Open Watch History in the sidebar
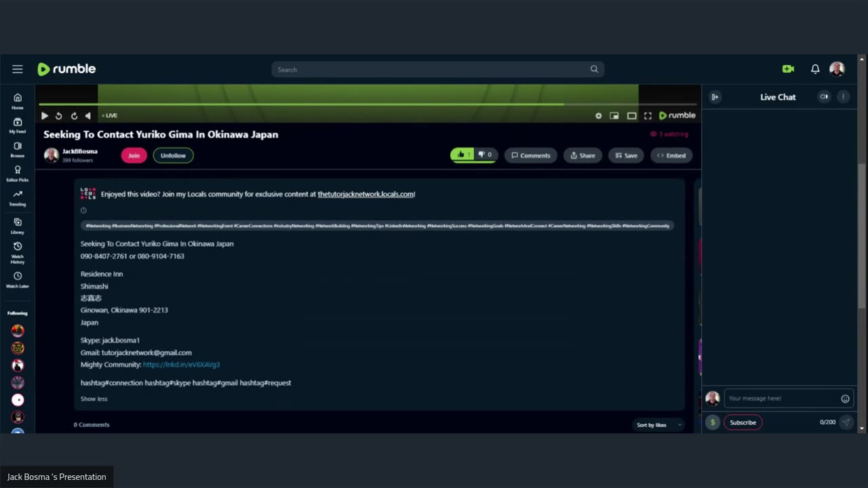This screenshot has width=868, height=488. (x=18, y=253)
